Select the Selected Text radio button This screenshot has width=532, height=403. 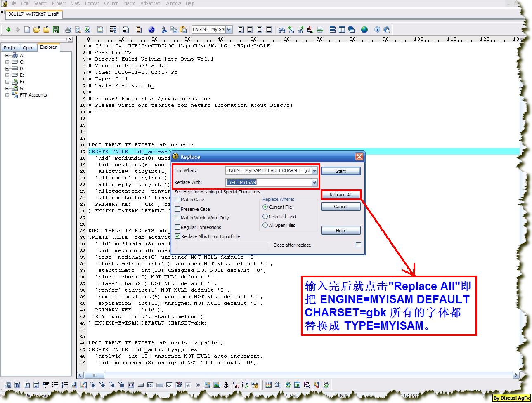tap(265, 217)
